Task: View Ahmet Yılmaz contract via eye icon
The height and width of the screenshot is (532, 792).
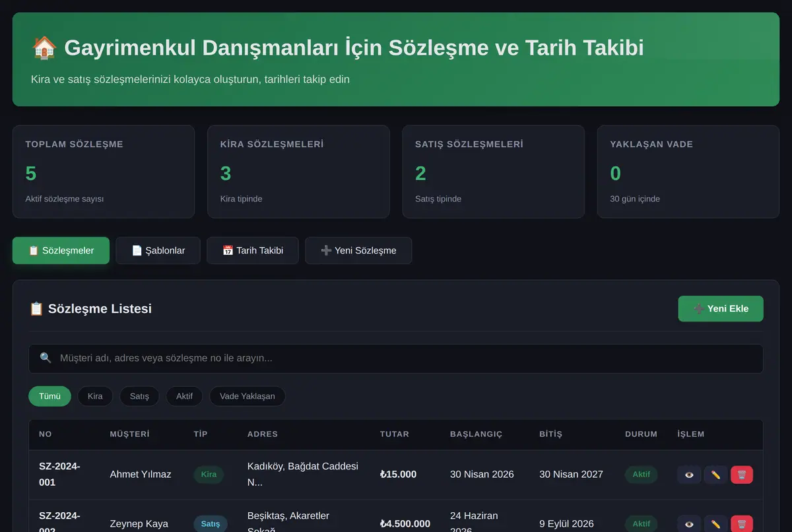Action: [x=689, y=475]
